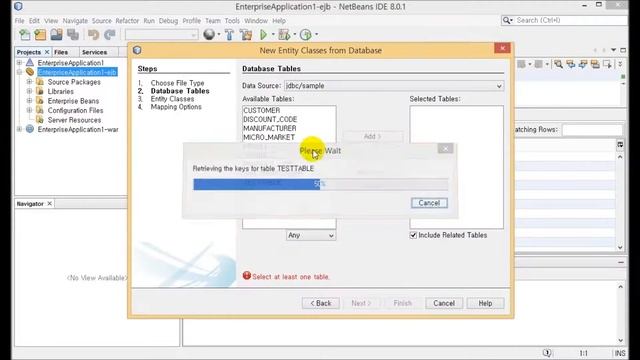
Task: Switch to the Services tab
Action: pyautogui.click(x=94, y=52)
